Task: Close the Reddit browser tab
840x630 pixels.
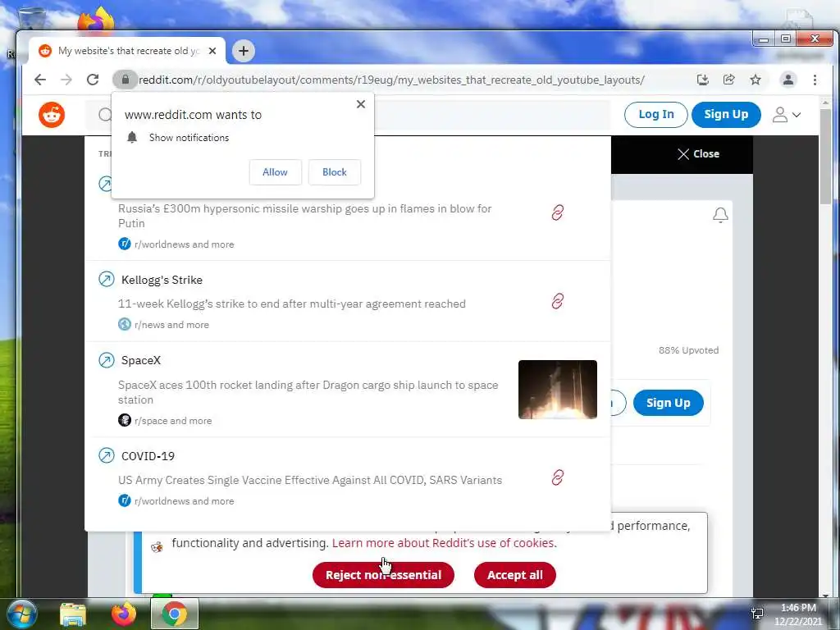Action: pyautogui.click(x=212, y=51)
